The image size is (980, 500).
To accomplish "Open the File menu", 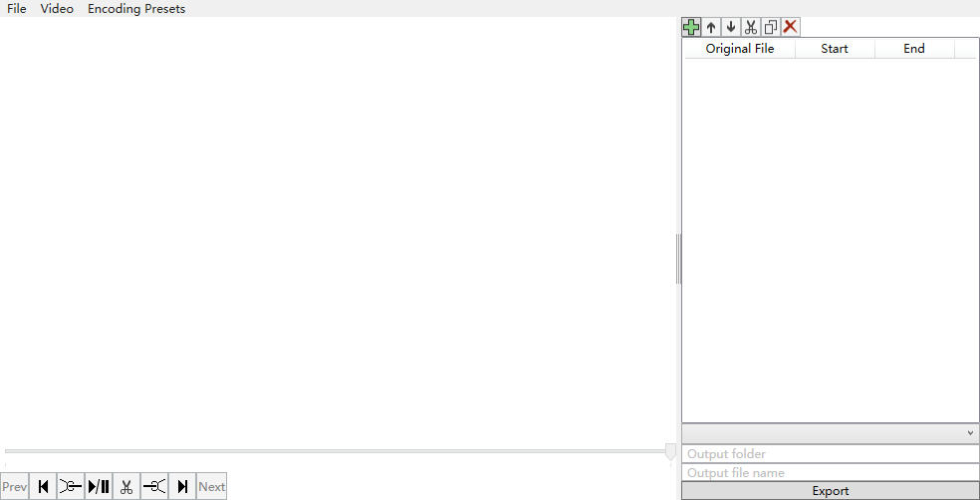I will pyautogui.click(x=17, y=9).
